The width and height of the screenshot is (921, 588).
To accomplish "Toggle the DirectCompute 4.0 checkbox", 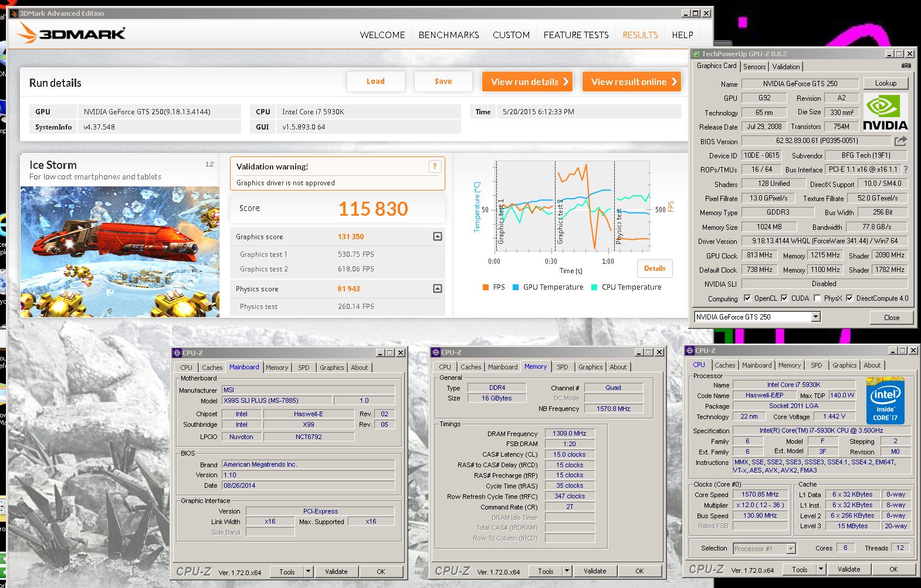I will click(849, 298).
